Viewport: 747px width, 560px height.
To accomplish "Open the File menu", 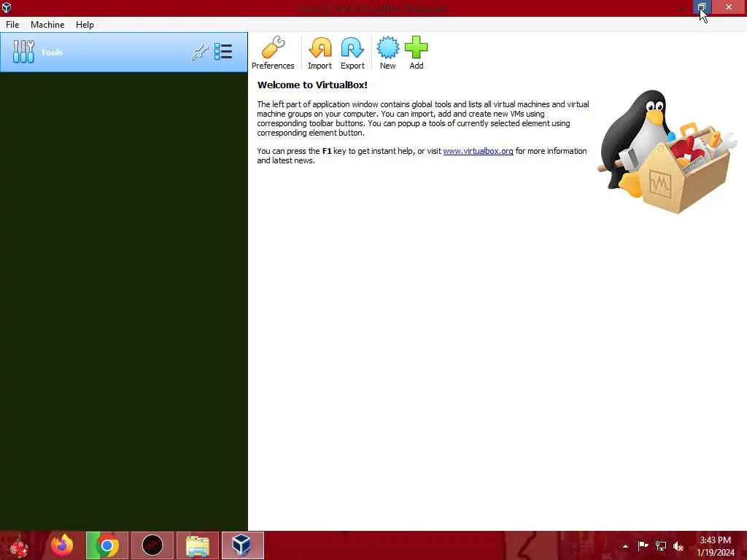I will click(x=12, y=25).
